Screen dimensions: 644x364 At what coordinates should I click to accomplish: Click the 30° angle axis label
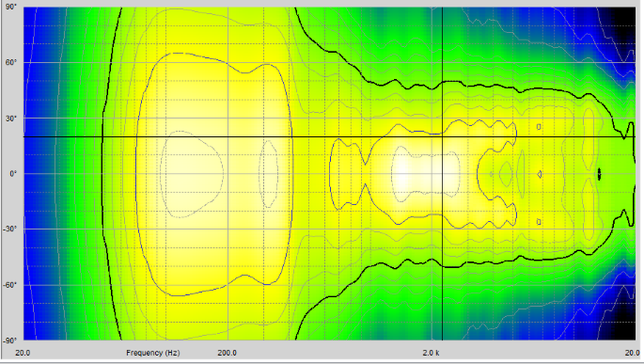(x=11, y=119)
